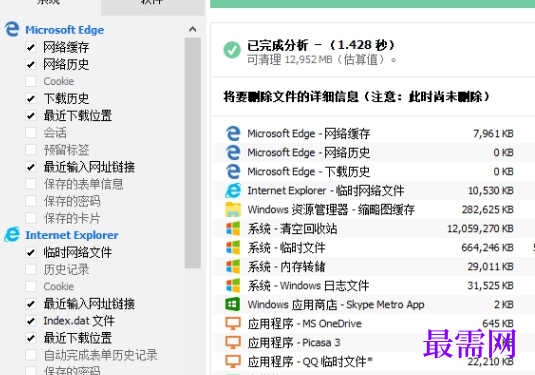Click the 12,059,270 KB size value
The width and height of the screenshot is (535, 375).
tap(480, 229)
